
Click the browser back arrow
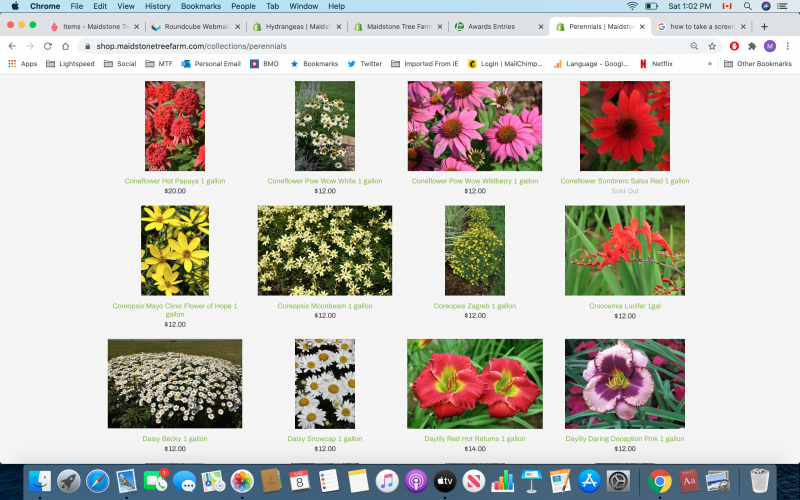12,46
